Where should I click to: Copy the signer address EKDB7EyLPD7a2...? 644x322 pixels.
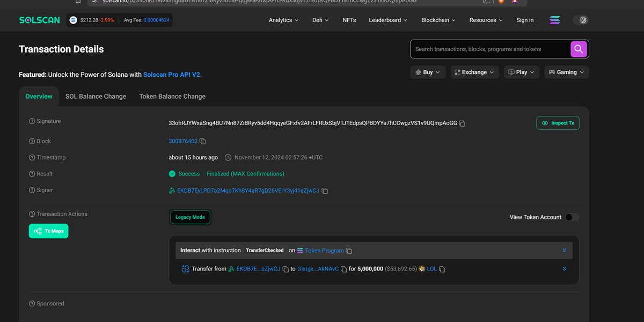coord(325,191)
